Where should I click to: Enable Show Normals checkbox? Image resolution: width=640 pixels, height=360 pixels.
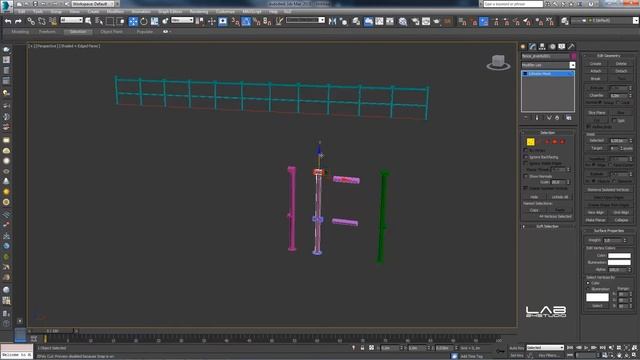(526, 176)
